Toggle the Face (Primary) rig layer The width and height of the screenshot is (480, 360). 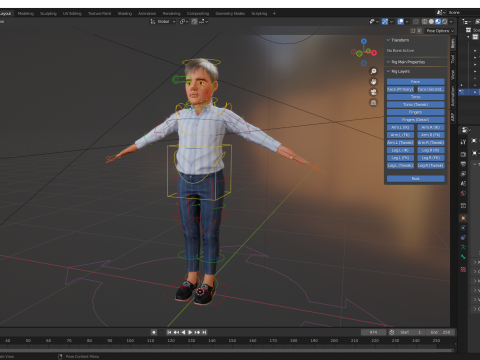point(400,89)
